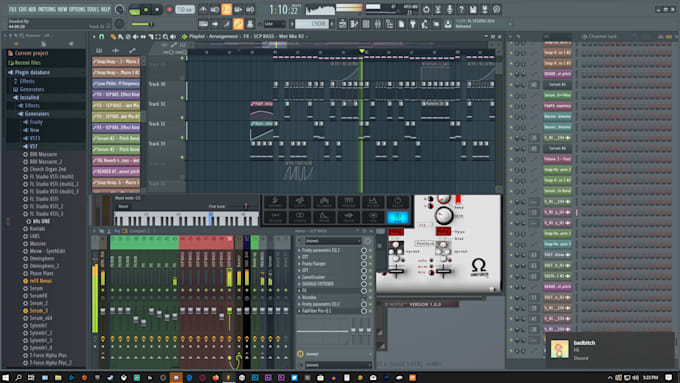Open the channel rack view icon
The width and height of the screenshot is (680, 383).
366,24
